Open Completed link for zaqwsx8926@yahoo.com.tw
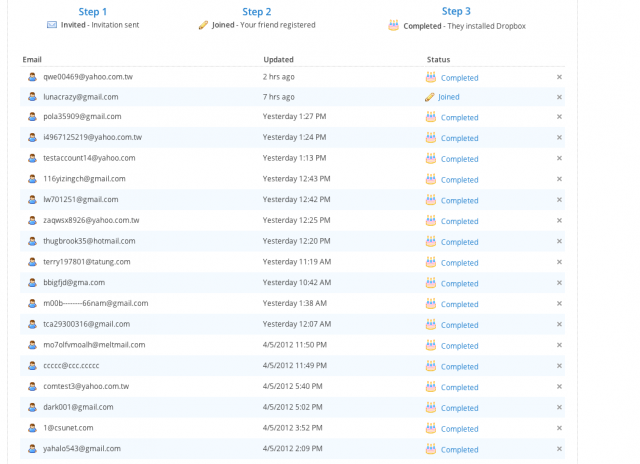Viewport: 640px width, 464px height. tap(459, 221)
